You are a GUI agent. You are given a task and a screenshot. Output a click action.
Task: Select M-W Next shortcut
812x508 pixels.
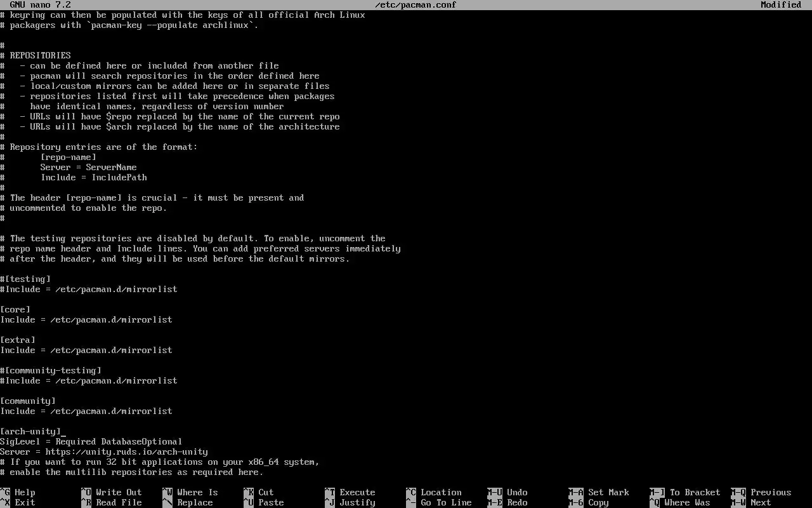[751, 502]
